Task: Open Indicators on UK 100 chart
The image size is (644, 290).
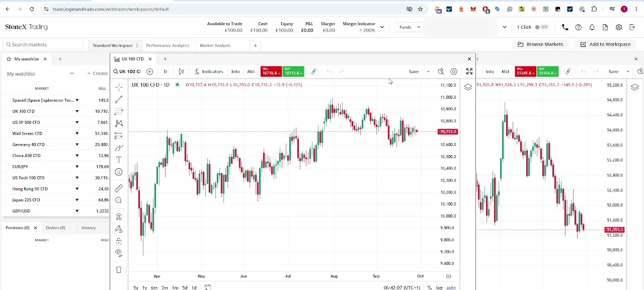Action: [x=209, y=71]
